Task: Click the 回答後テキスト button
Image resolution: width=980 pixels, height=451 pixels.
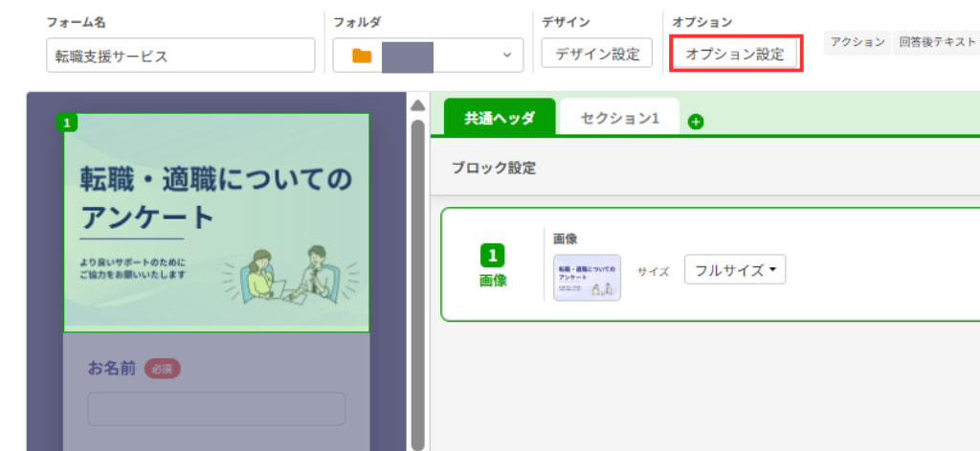Action: click(937, 42)
